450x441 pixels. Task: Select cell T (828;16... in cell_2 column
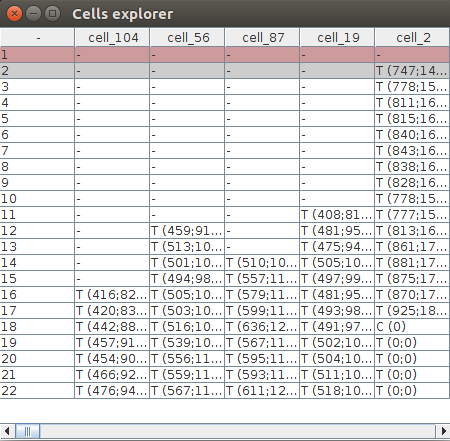tap(412, 183)
